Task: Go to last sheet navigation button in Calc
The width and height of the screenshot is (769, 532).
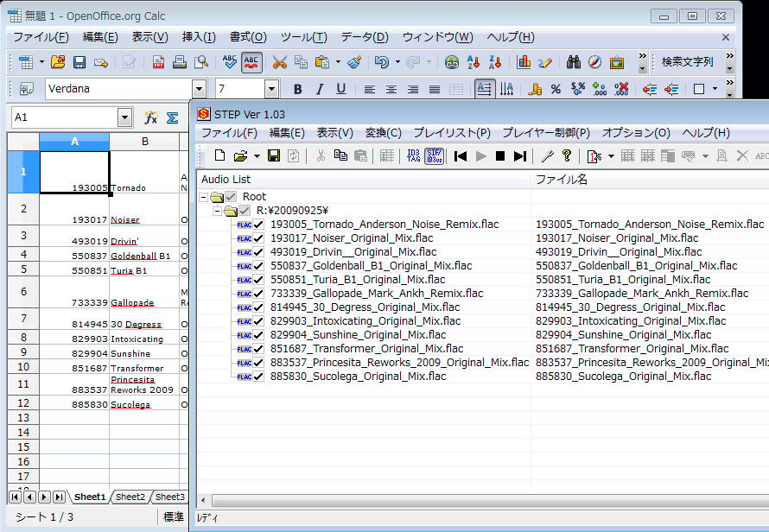Action: 60,497
